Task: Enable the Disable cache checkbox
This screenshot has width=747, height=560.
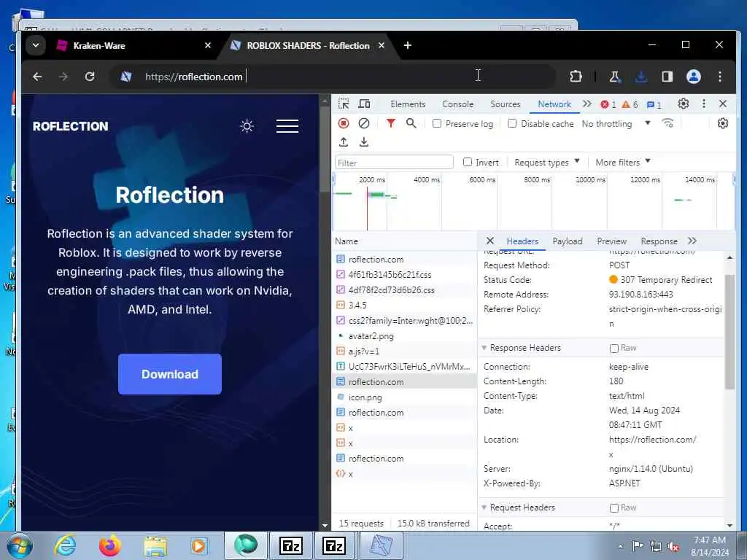Action: point(512,123)
